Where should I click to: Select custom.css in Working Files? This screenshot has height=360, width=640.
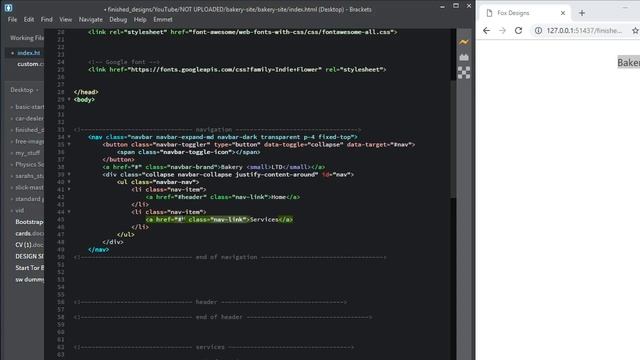(30, 64)
